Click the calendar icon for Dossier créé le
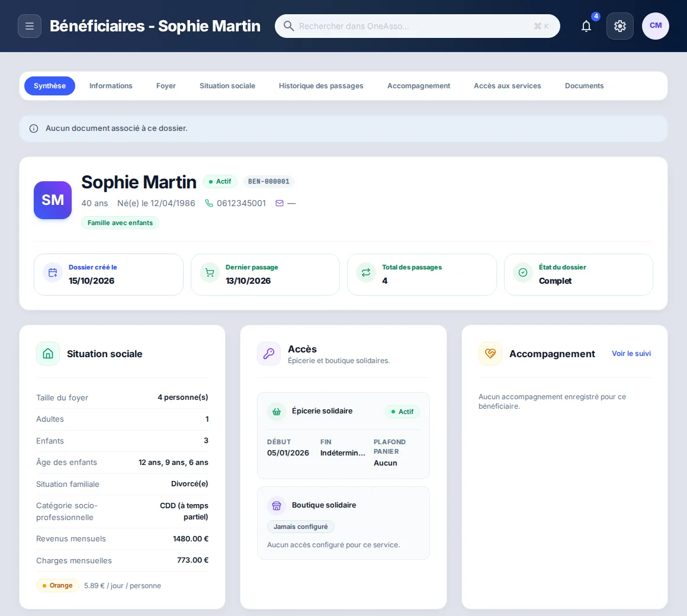Screen dimensions: 687x616 point(53,273)
